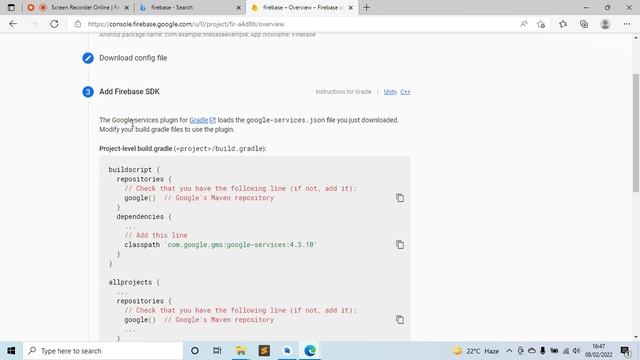Click the taskbar search box

103,351
